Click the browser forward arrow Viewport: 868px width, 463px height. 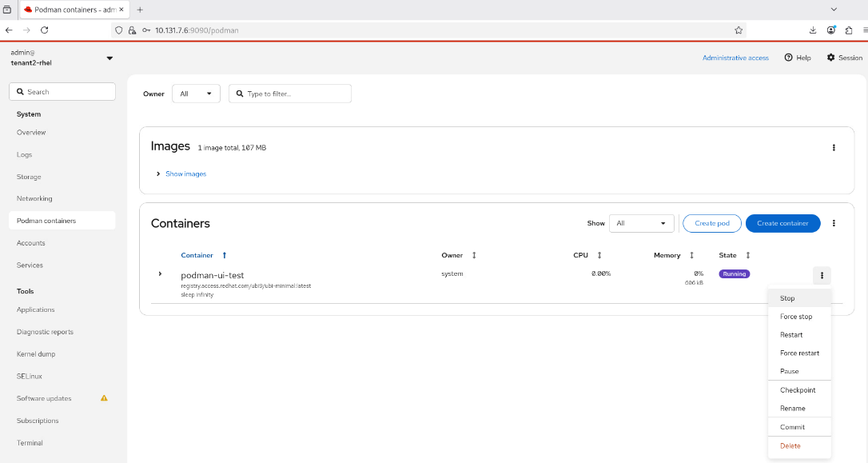point(26,30)
